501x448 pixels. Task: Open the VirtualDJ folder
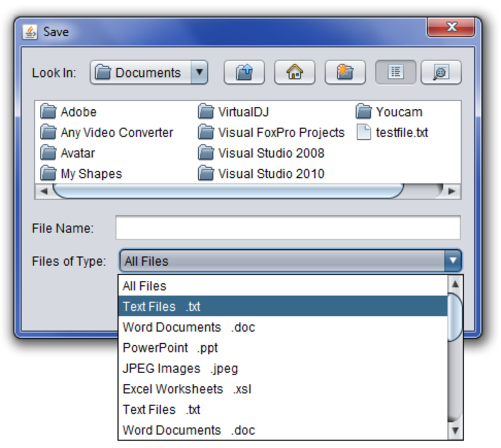point(243,111)
